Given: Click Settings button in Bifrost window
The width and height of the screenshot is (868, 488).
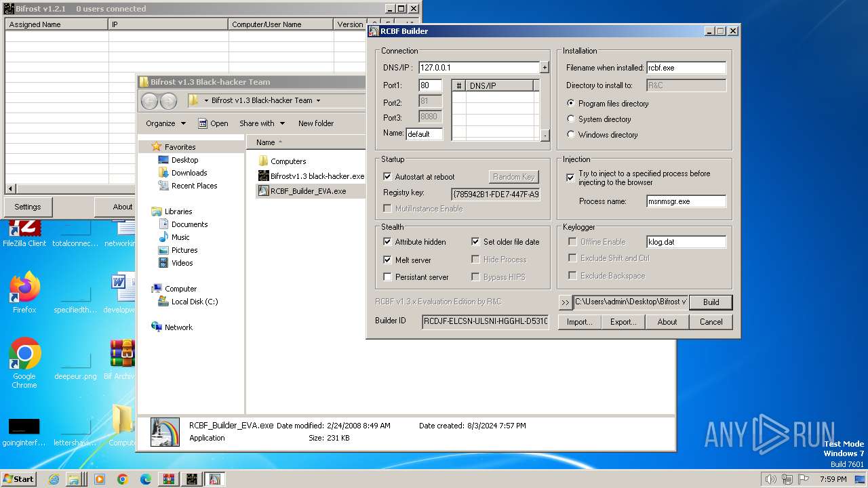Looking at the screenshot, I should click(28, 207).
